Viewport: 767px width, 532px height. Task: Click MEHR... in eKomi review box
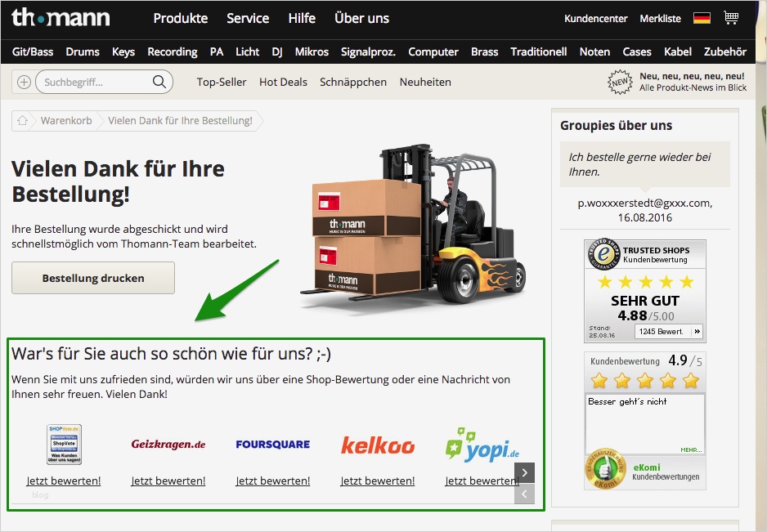click(x=691, y=449)
